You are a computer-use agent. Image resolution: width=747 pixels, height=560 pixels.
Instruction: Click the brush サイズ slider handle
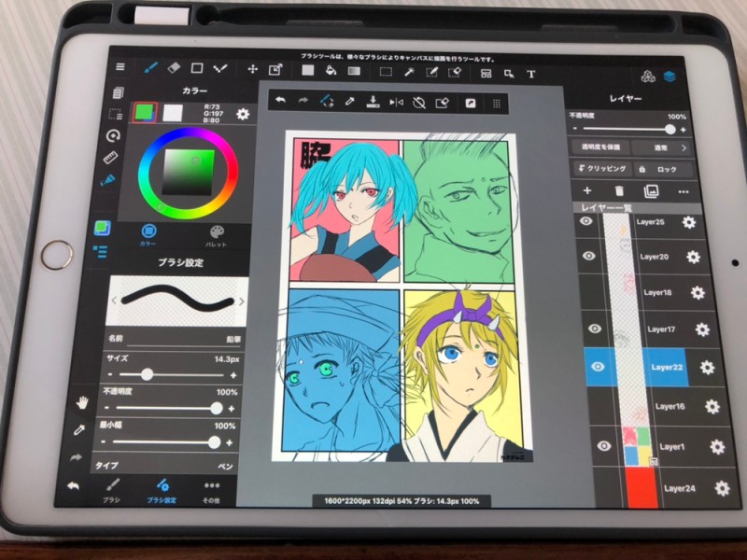point(148,375)
